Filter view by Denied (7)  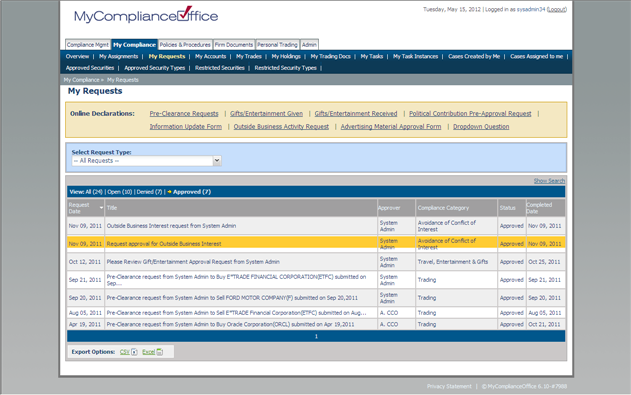(x=149, y=192)
